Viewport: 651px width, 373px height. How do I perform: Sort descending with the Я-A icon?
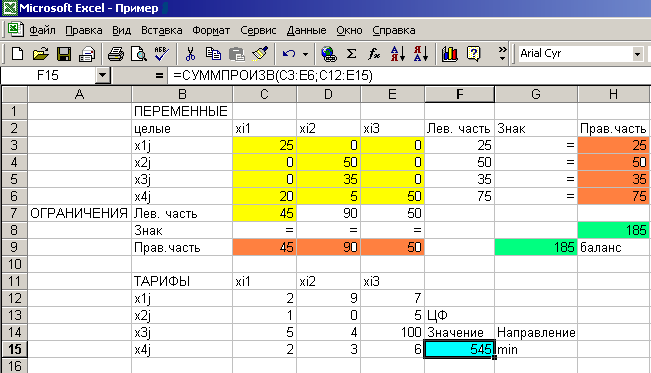tap(421, 54)
